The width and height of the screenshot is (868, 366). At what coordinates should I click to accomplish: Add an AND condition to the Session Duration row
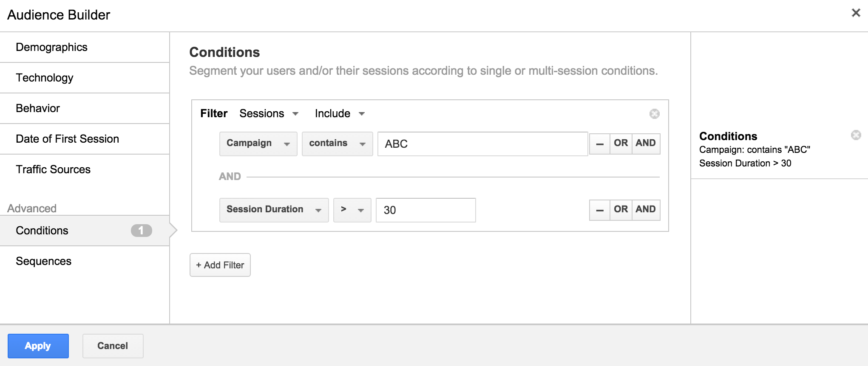[646, 210]
